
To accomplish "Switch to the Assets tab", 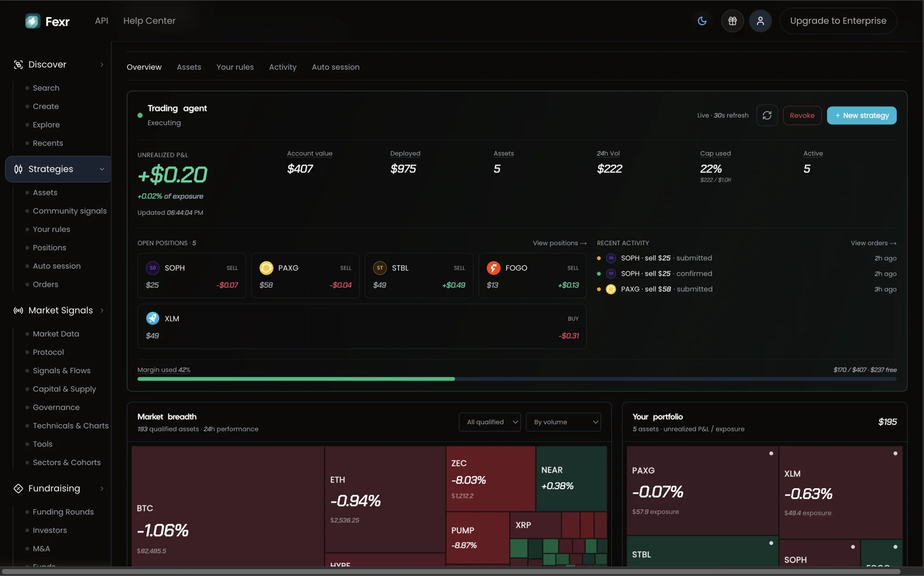I will click(189, 67).
